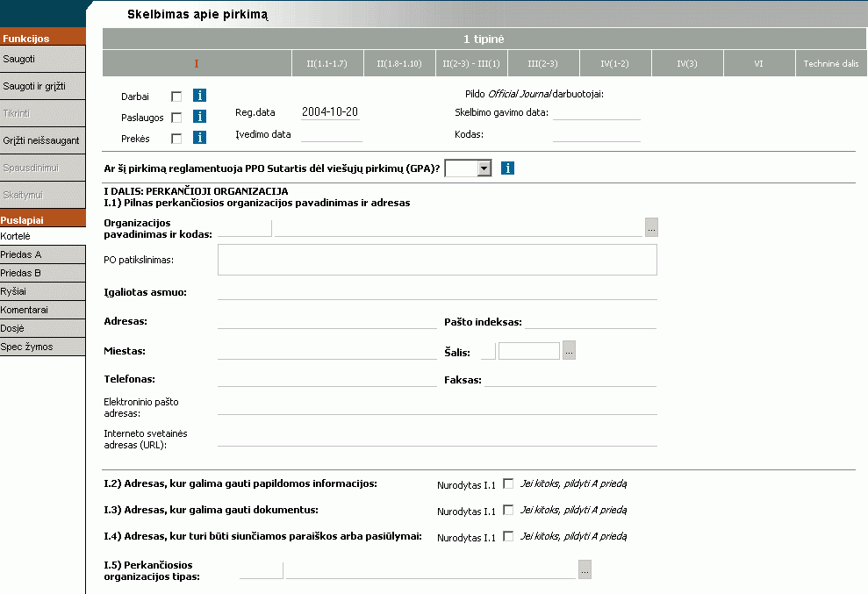Open the Techninė dalis tab
The height and width of the screenshot is (594, 868).
point(831,63)
